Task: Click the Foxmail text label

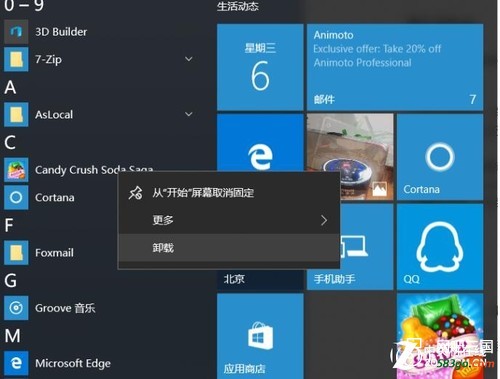Action: coord(54,253)
